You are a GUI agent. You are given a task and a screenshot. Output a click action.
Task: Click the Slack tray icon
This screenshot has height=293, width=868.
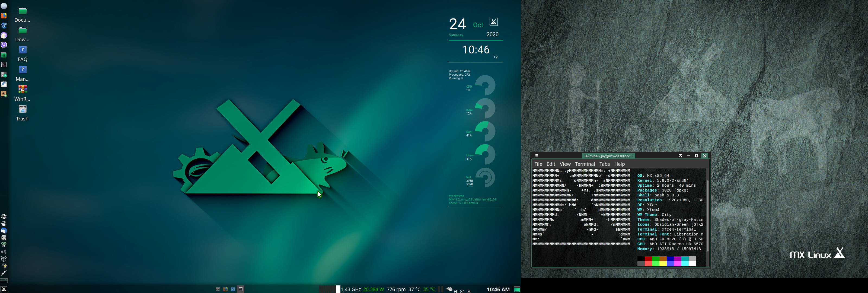(4, 216)
